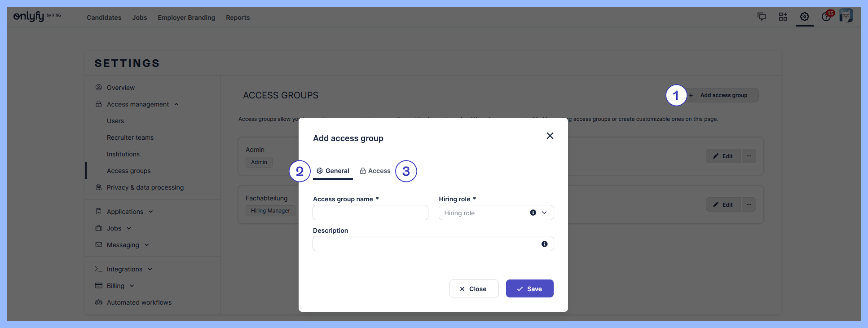
Task: Click the Overview person icon in sidebar
Action: (x=99, y=87)
